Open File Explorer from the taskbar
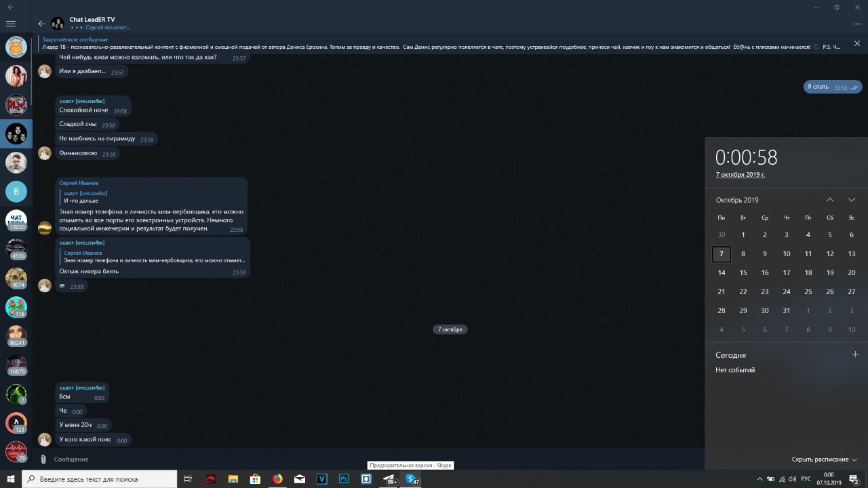The height and width of the screenshot is (488, 868). pos(233,479)
